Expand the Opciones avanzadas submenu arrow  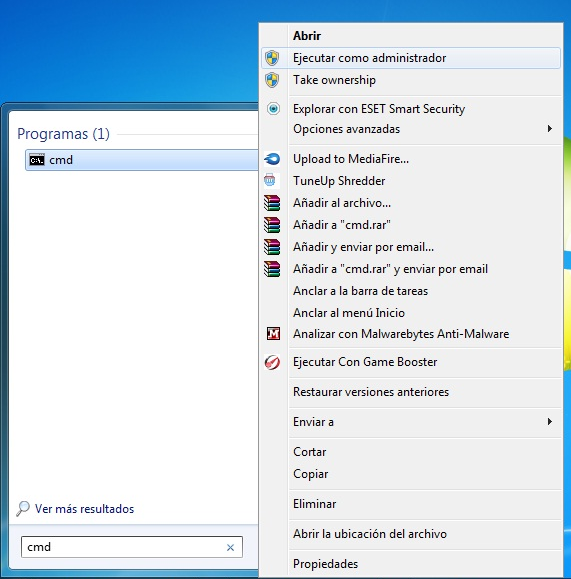pos(550,129)
